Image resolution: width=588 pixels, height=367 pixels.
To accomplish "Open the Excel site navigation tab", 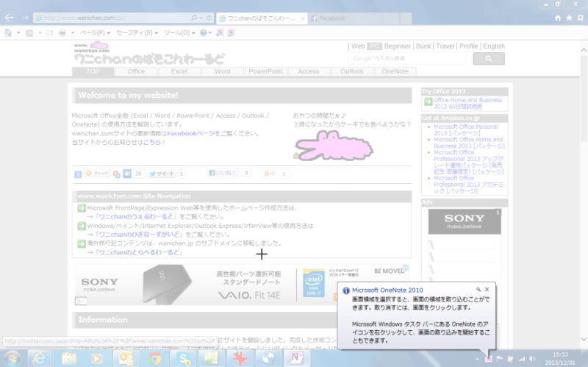I will click(179, 71).
